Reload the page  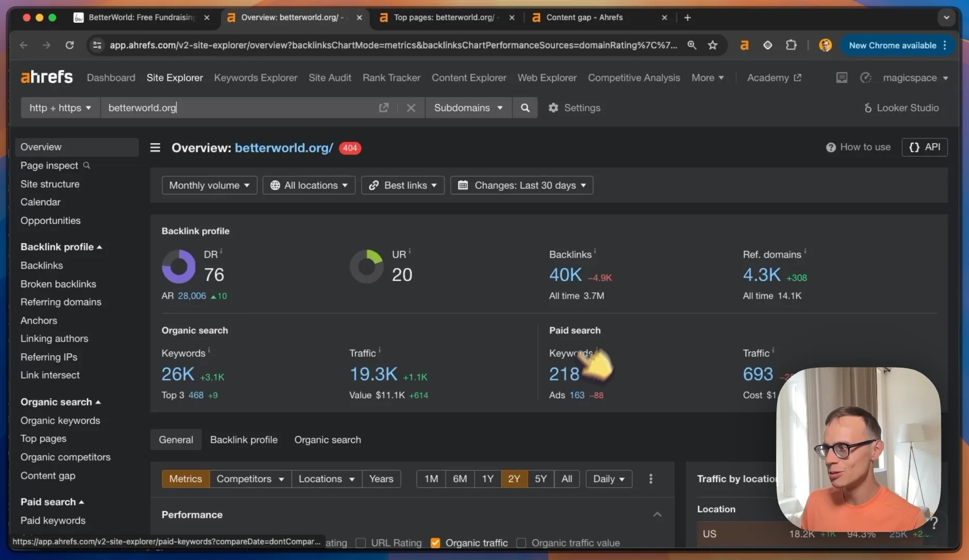[70, 45]
